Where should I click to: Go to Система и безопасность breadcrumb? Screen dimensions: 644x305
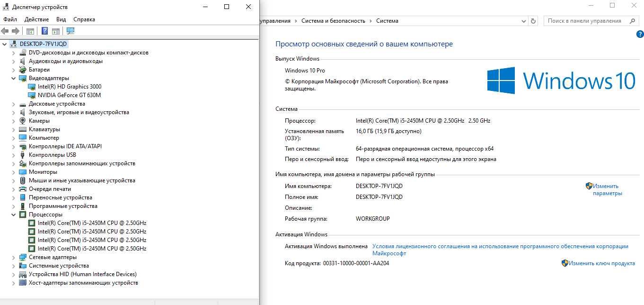[x=333, y=21]
